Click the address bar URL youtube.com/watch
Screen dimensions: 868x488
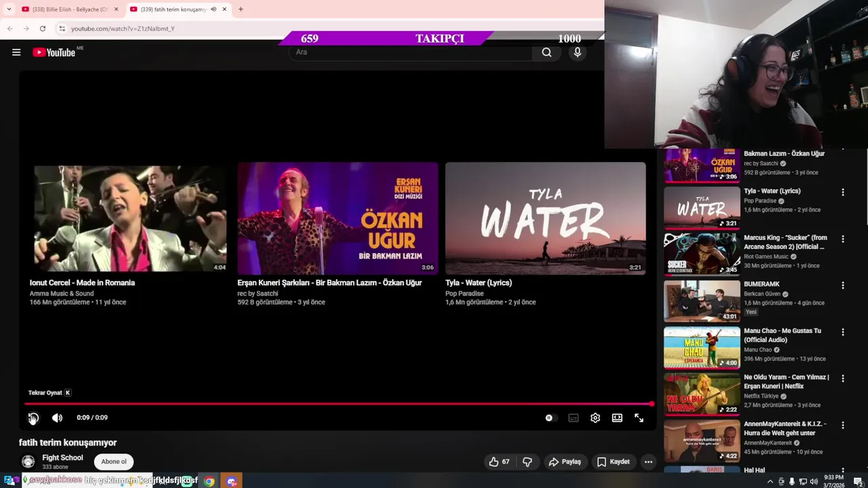pos(123,28)
